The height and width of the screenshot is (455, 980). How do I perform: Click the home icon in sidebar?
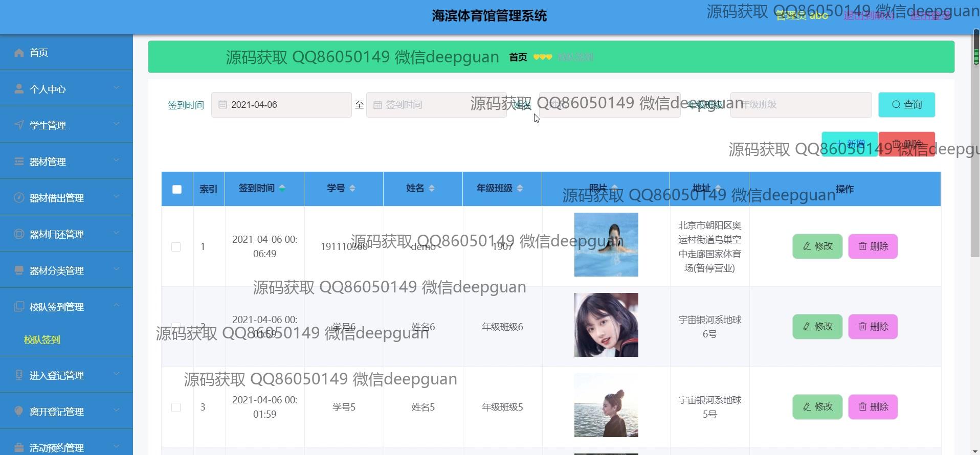tap(19, 53)
